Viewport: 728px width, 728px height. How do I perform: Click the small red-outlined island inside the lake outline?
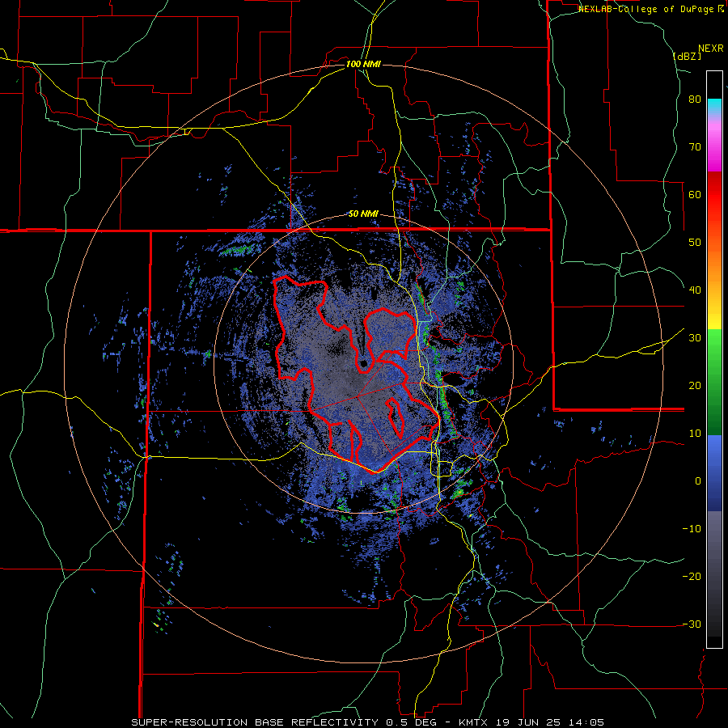coord(395,417)
